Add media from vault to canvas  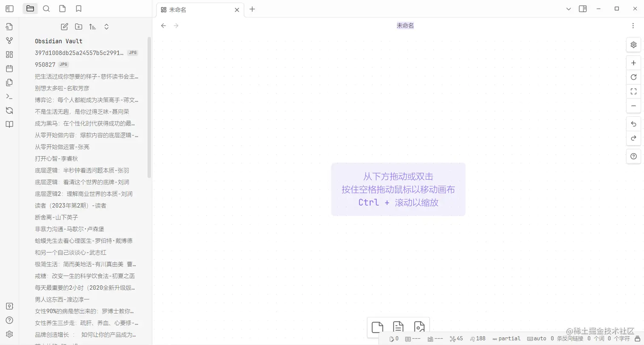pos(419,327)
